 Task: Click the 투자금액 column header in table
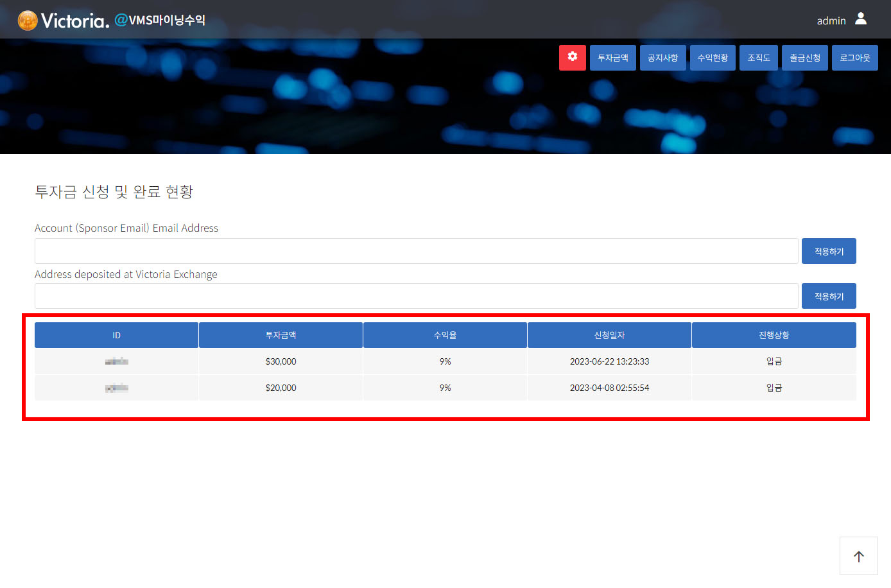(x=281, y=335)
